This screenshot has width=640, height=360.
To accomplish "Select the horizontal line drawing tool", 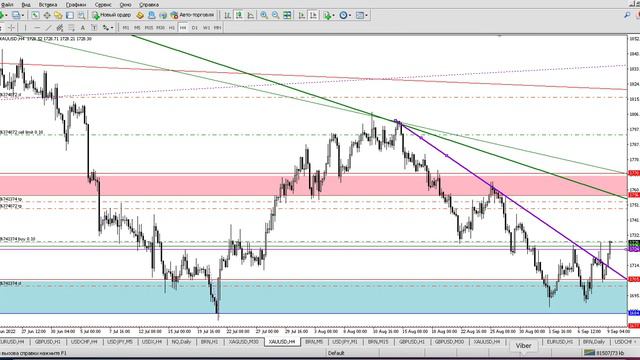I will tap(37, 28).
